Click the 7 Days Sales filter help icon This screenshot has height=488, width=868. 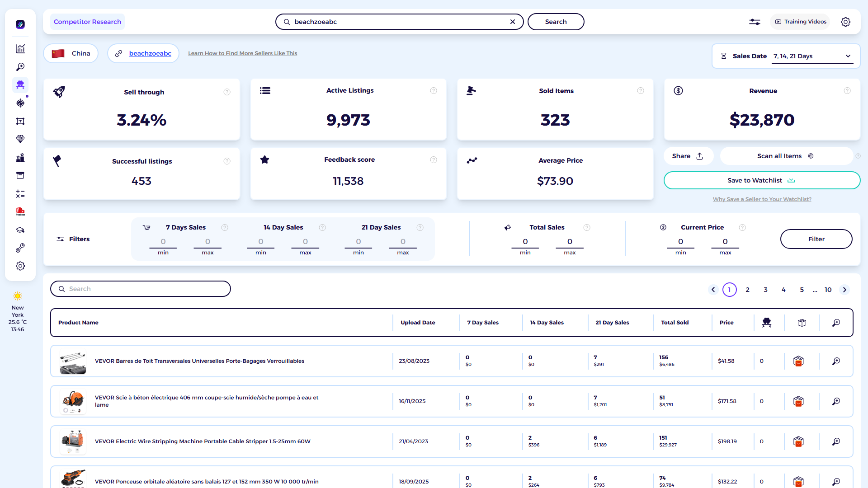tap(225, 228)
